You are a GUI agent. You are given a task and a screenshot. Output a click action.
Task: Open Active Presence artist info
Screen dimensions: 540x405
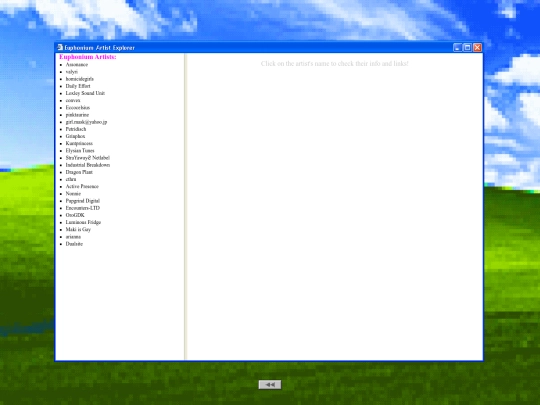[82, 186]
